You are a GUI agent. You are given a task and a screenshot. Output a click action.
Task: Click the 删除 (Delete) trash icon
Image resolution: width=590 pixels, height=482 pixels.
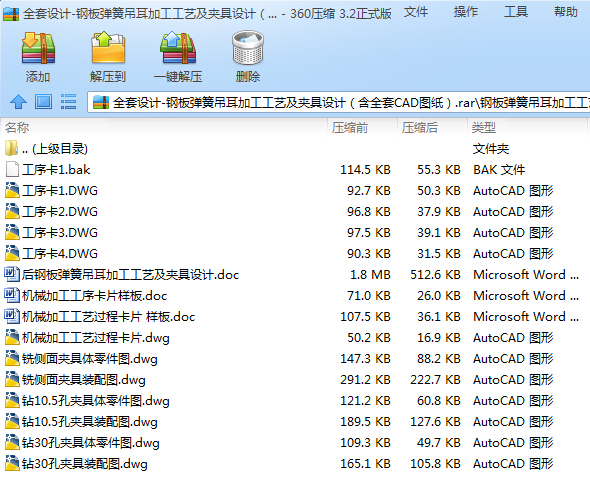(x=248, y=48)
